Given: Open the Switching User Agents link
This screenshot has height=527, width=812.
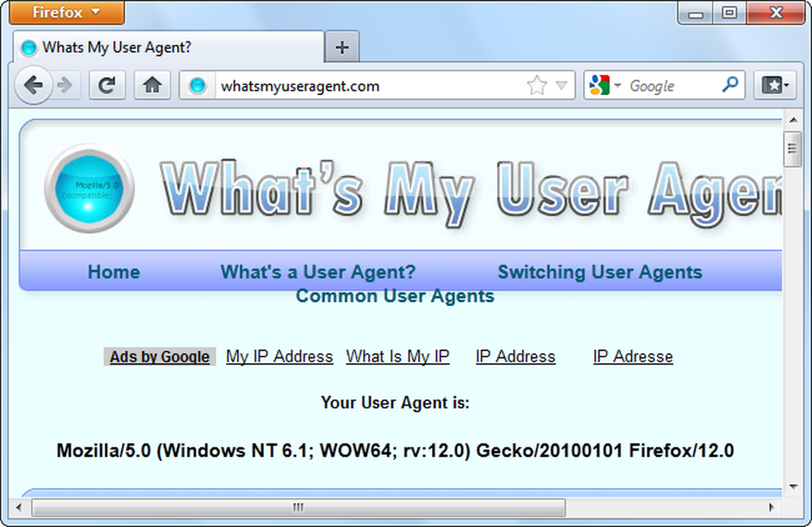Looking at the screenshot, I should coord(600,272).
